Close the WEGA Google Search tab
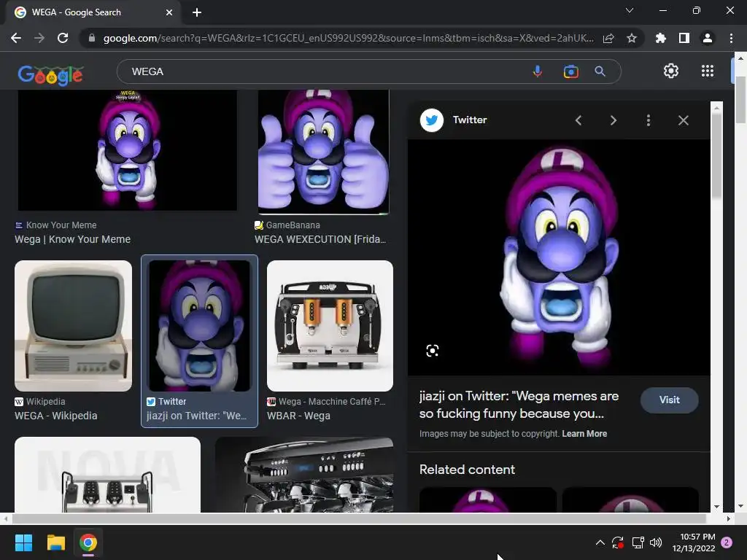The image size is (747, 560). (x=169, y=12)
